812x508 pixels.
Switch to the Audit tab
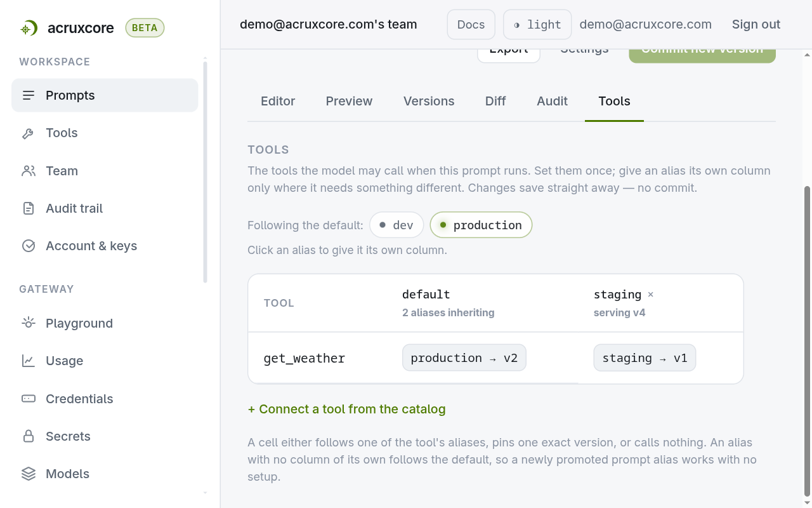pos(552,101)
